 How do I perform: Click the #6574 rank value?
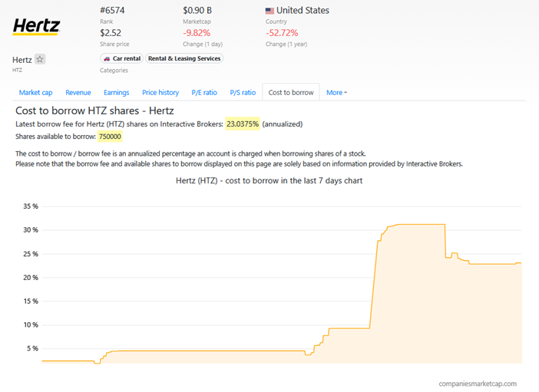click(x=112, y=11)
